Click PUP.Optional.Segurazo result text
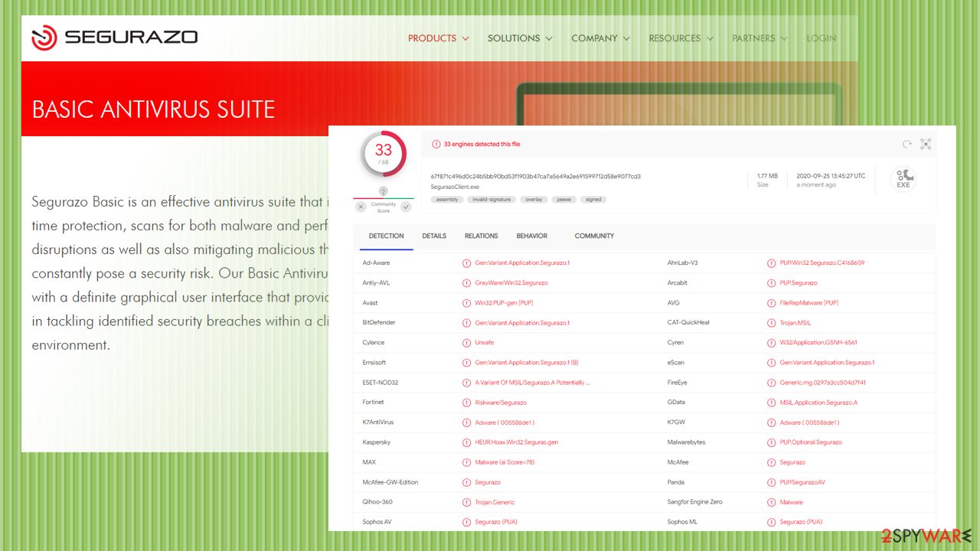Image resolution: width=980 pixels, height=551 pixels. (x=811, y=442)
